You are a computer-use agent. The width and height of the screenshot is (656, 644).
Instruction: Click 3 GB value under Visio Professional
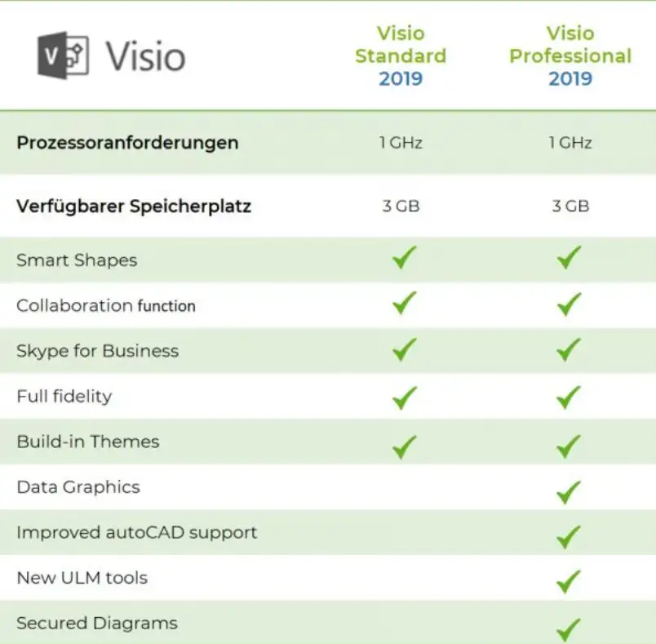[x=570, y=206]
